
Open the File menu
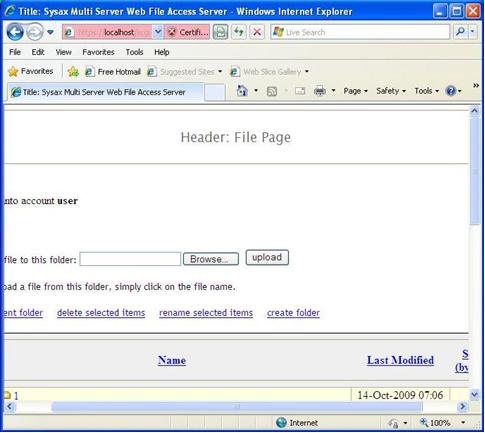click(x=15, y=52)
